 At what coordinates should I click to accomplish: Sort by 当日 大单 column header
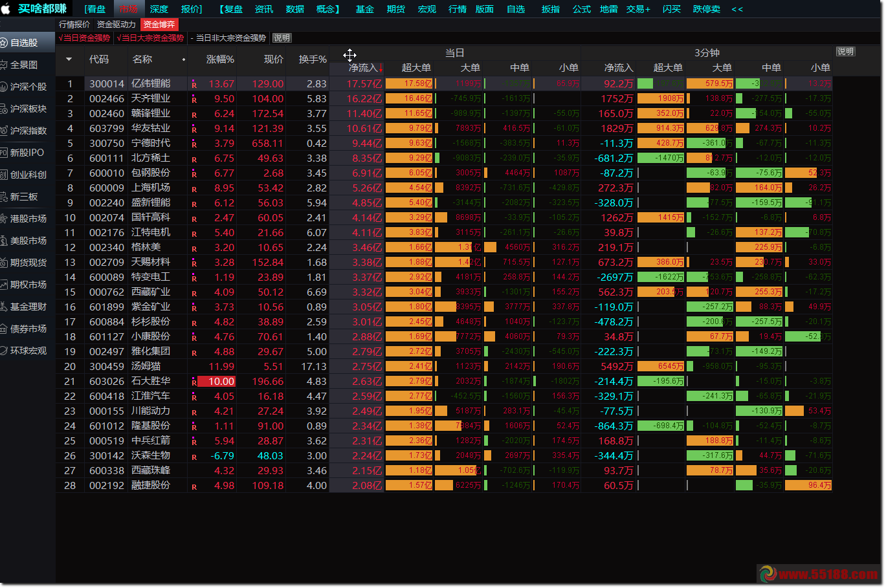click(470, 68)
